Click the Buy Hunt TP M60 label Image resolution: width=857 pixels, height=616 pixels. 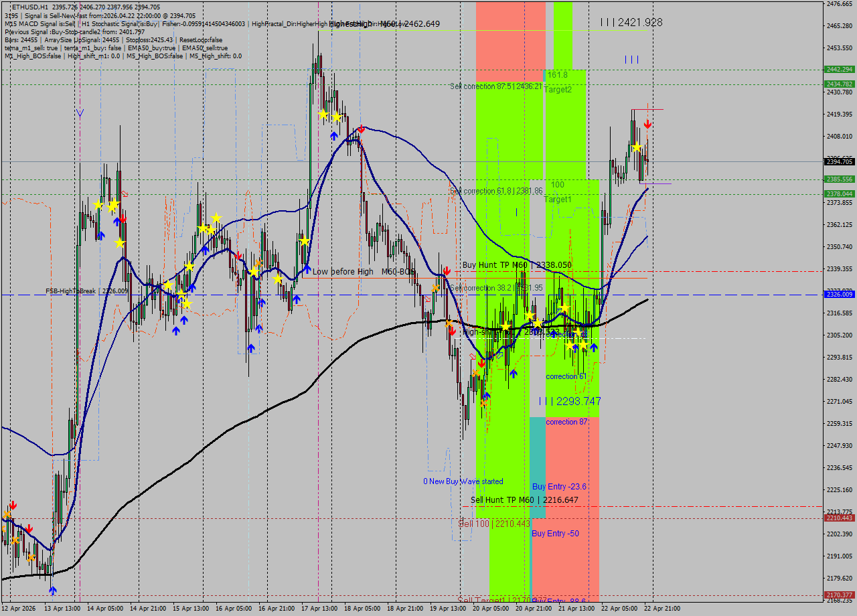point(516,265)
